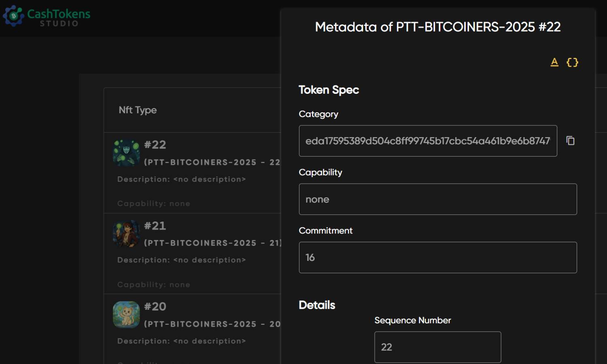The height and width of the screenshot is (364, 607).
Task: Click the Metadata of PTT-BITCOINERS-2025 #22 heading
Action: [437, 27]
